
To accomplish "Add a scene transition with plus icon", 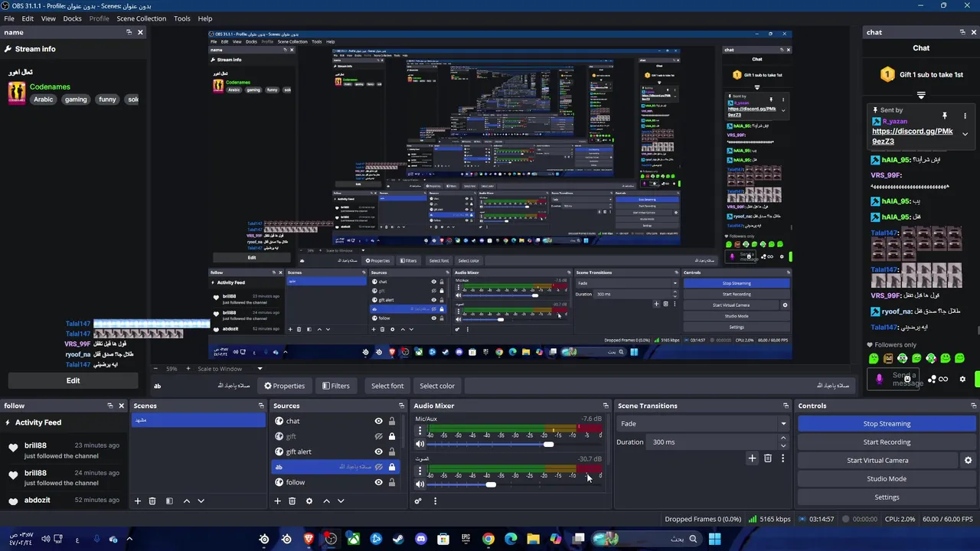I will click(752, 458).
